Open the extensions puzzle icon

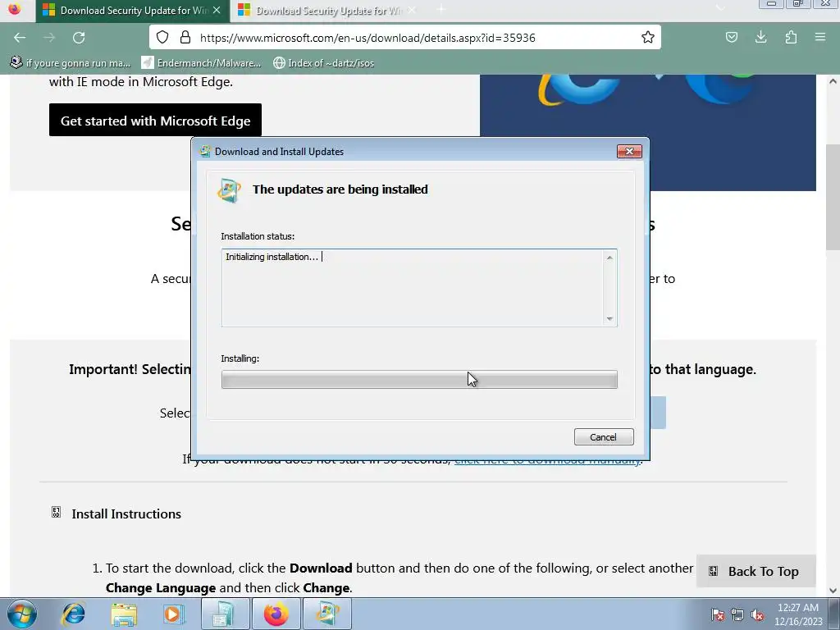[x=791, y=37]
